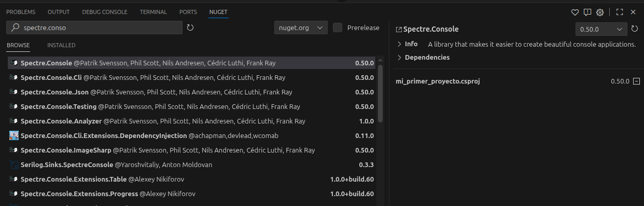Click the refresh icon next to search box

[190, 28]
